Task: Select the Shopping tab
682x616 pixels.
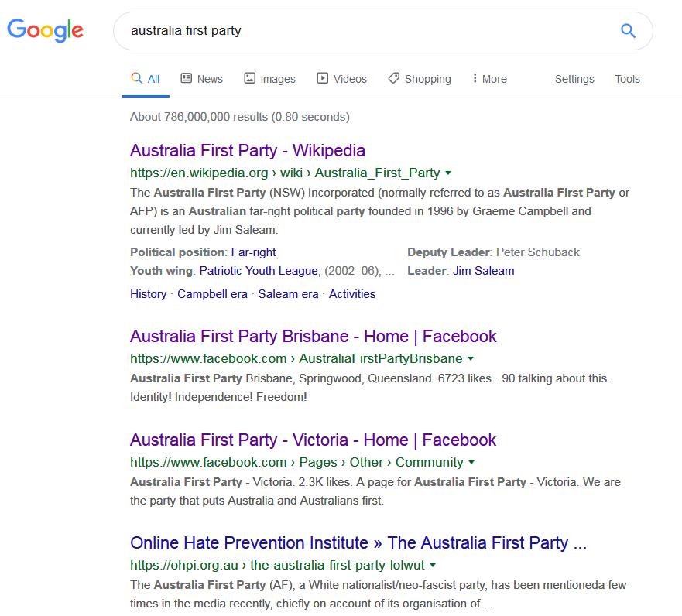Action: (x=420, y=79)
